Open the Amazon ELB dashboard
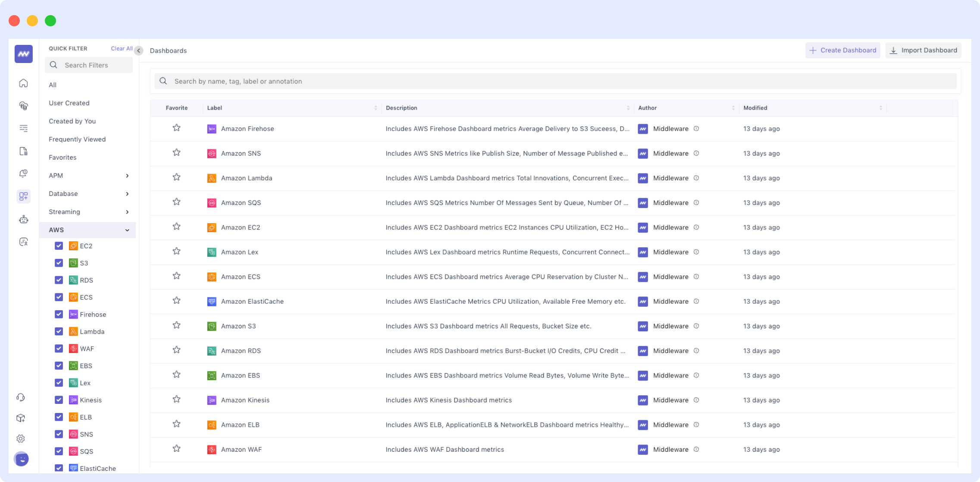The image size is (980, 482). [240, 425]
